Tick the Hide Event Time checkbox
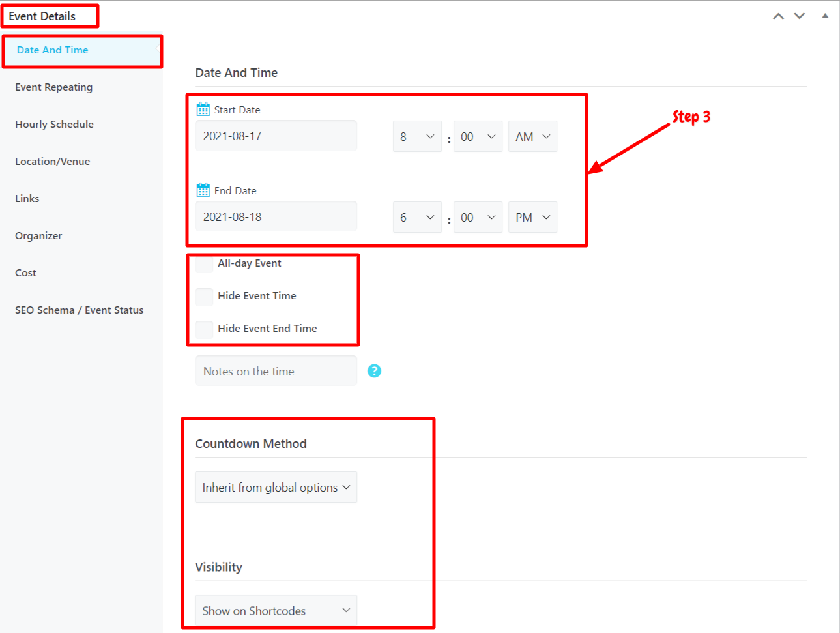This screenshot has width=840, height=633. pyautogui.click(x=204, y=296)
